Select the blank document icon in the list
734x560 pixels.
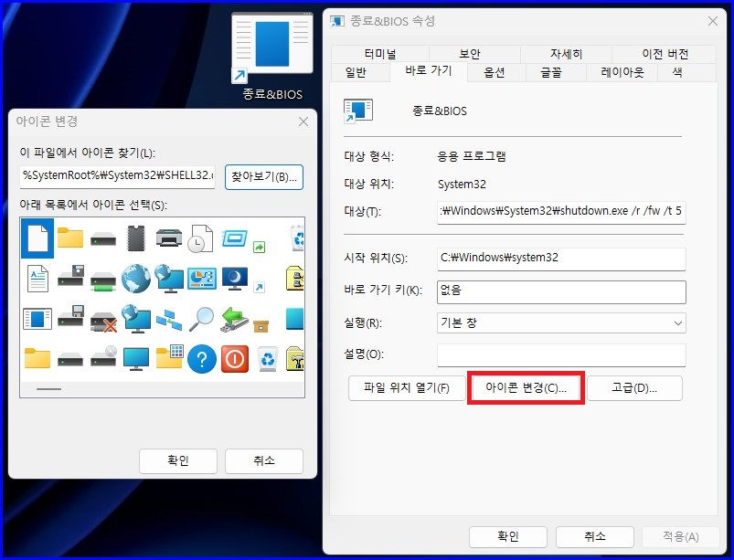pos(37,238)
